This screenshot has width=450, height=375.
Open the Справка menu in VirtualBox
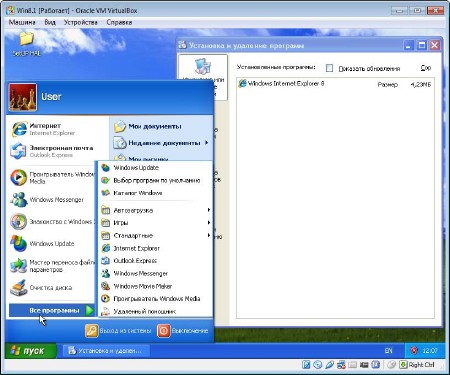(x=119, y=22)
